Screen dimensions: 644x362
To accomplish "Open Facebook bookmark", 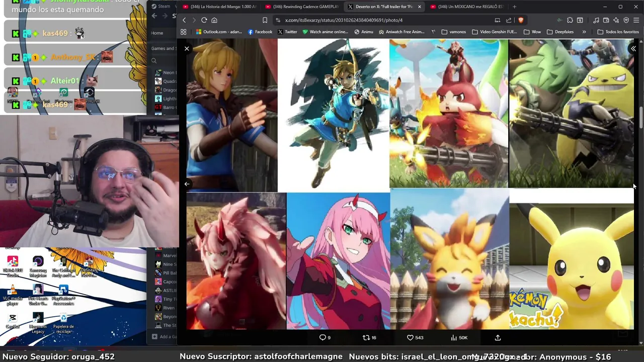I will point(260,32).
